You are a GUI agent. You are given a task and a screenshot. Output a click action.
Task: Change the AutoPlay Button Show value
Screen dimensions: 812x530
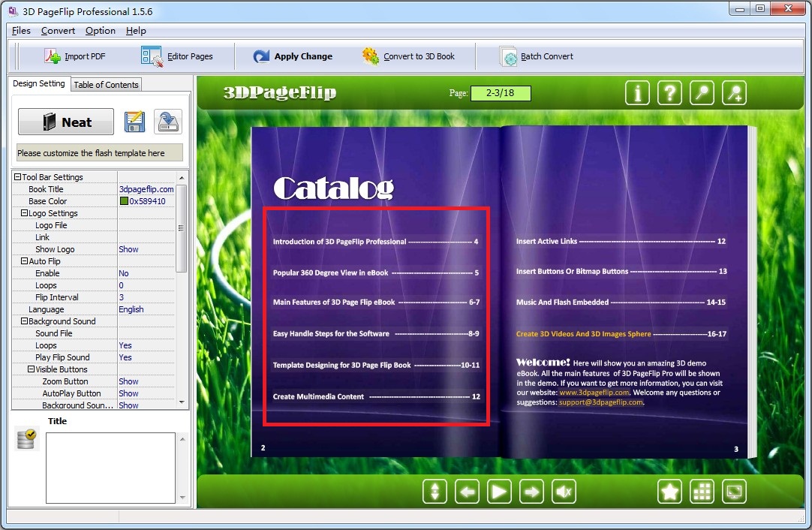point(128,393)
